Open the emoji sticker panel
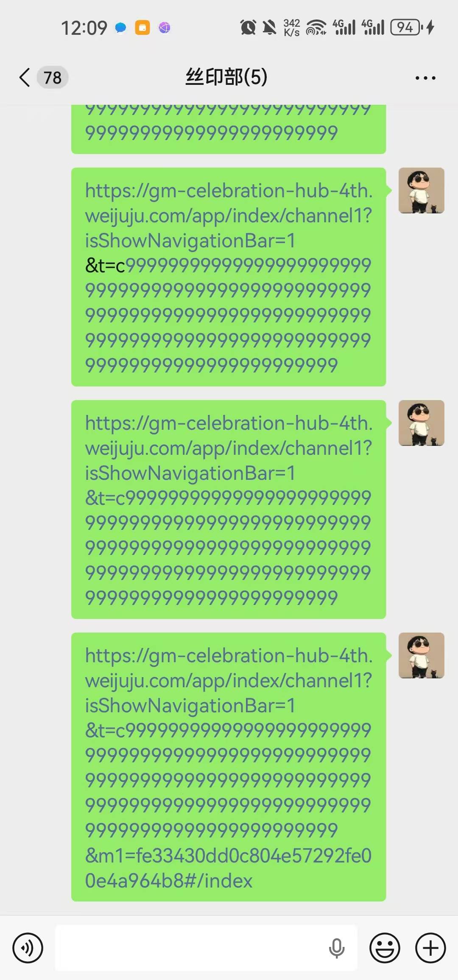 pyautogui.click(x=385, y=948)
